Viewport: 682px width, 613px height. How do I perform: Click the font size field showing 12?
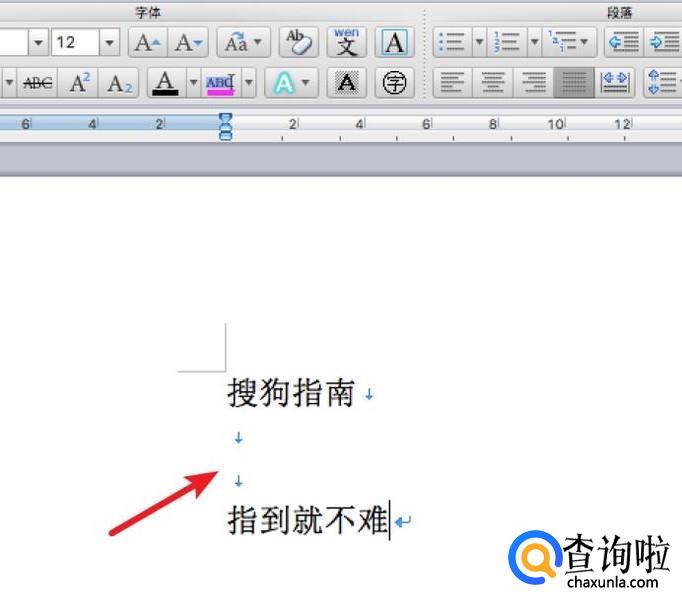[x=75, y=42]
